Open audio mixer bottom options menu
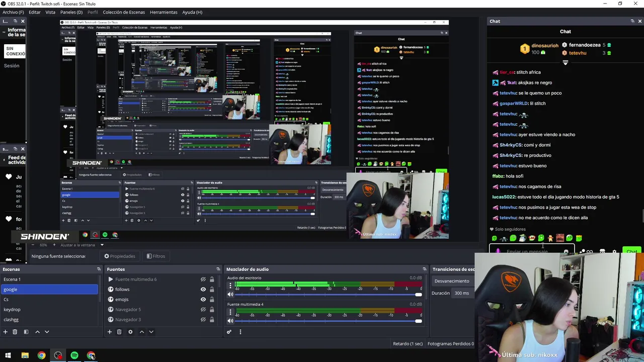 240,332
